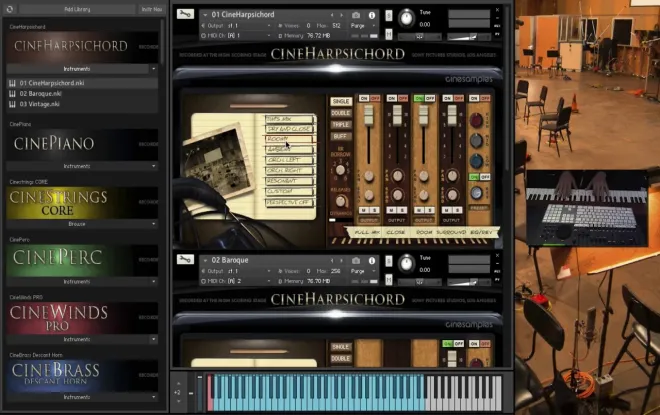Select the Resonant notebook preset
660x415 pixels.
[x=290, y=181]
